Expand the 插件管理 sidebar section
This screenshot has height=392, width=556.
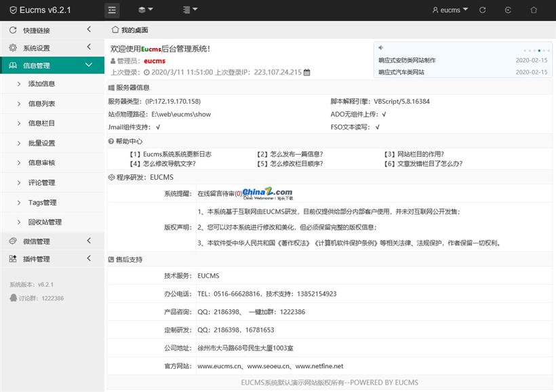click(89, 258)
